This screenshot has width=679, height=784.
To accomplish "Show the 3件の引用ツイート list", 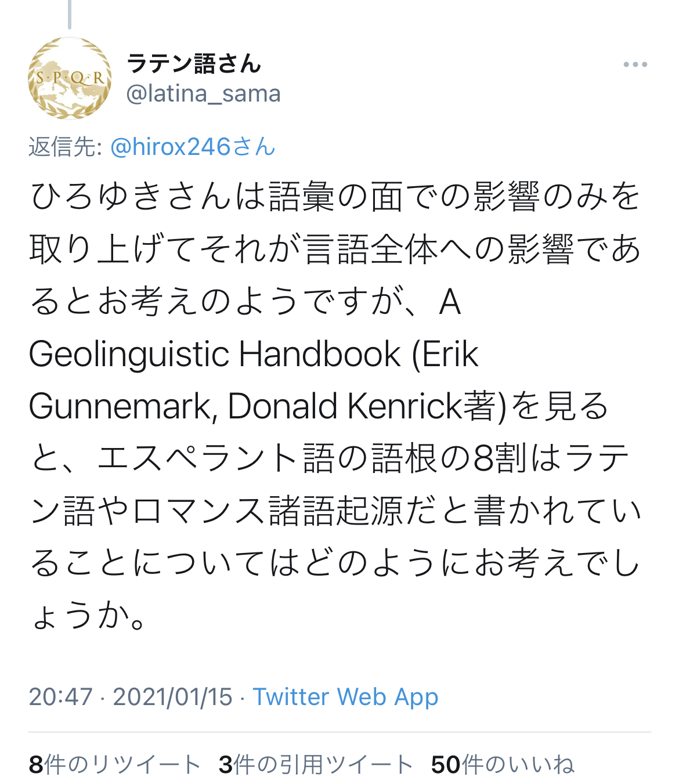I will pyautogui.click(x=316, y=764).
